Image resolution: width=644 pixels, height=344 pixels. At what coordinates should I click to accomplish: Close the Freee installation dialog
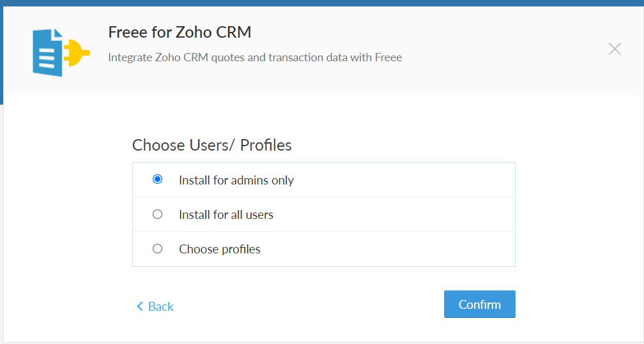[x=615, y=49]
